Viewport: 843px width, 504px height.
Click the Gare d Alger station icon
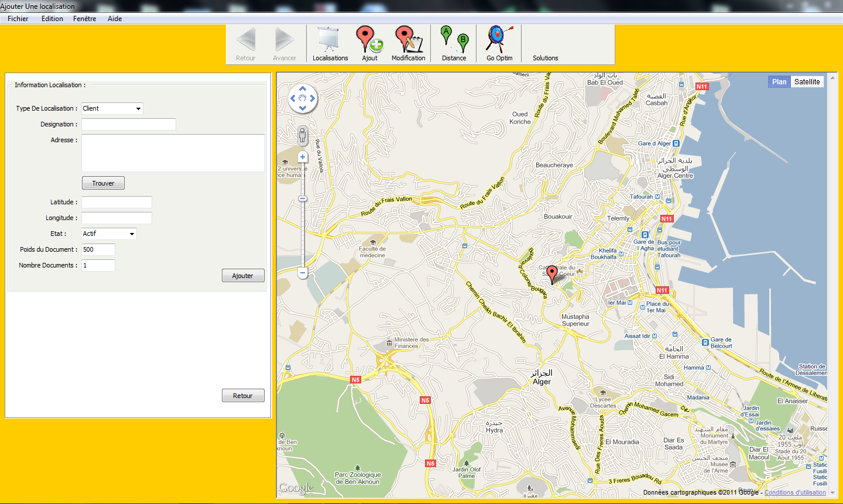click(x=676, y=143)
